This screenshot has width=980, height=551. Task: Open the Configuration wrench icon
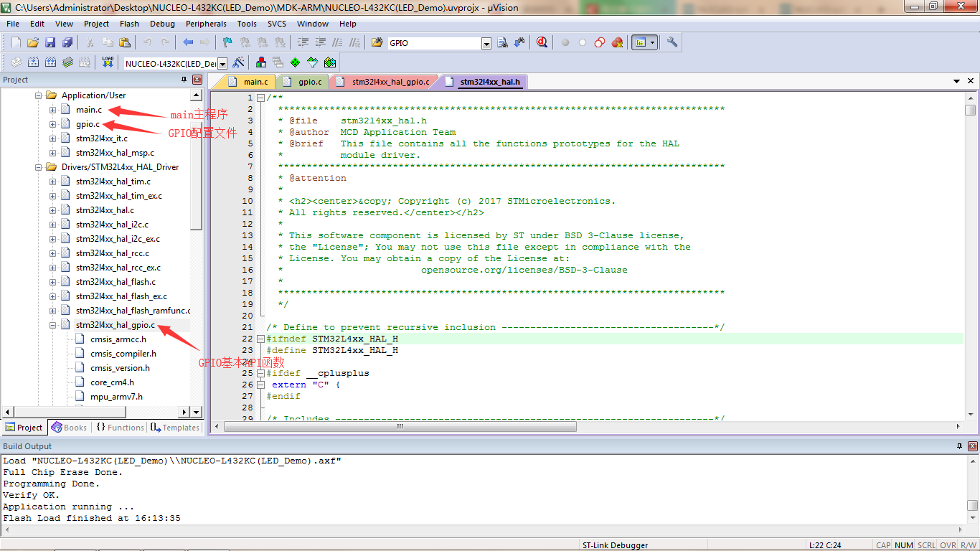click(672, 43)
